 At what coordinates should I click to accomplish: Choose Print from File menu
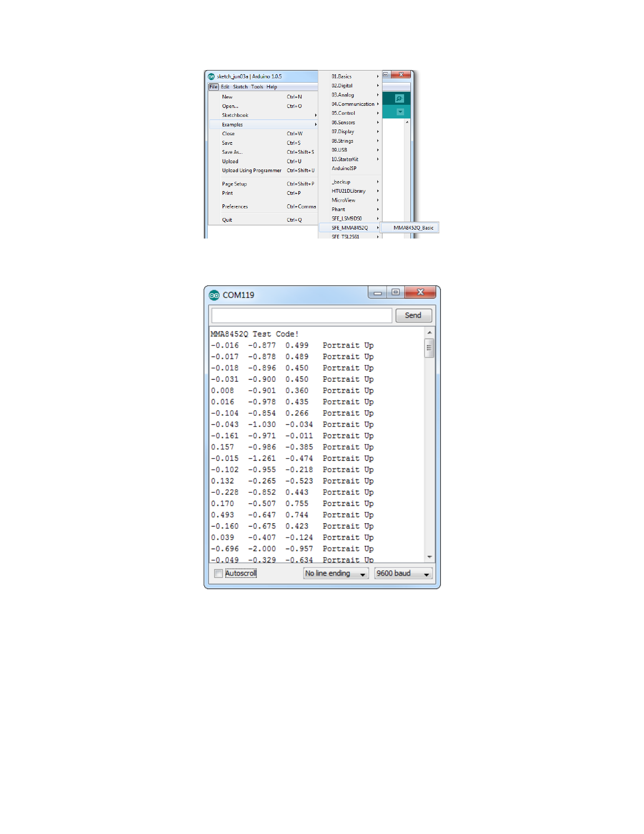[x=263, y=193]
